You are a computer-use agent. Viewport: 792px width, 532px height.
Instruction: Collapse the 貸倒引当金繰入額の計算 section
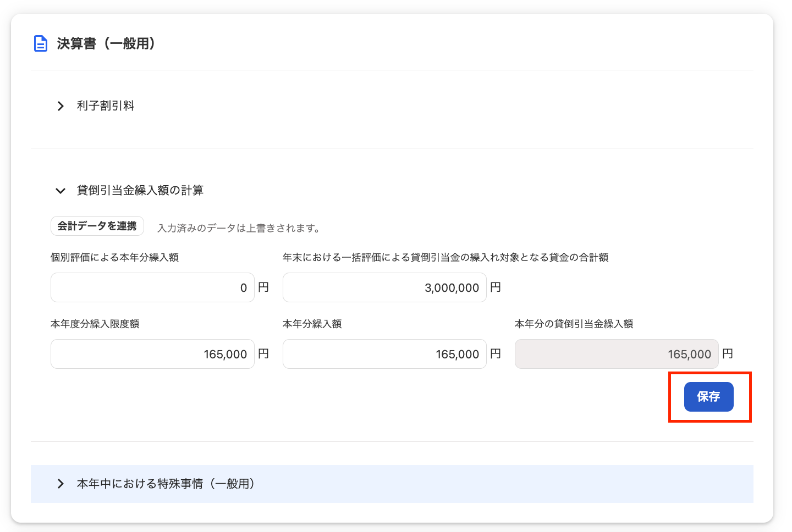pyautogui.click(x=61, y=191)
